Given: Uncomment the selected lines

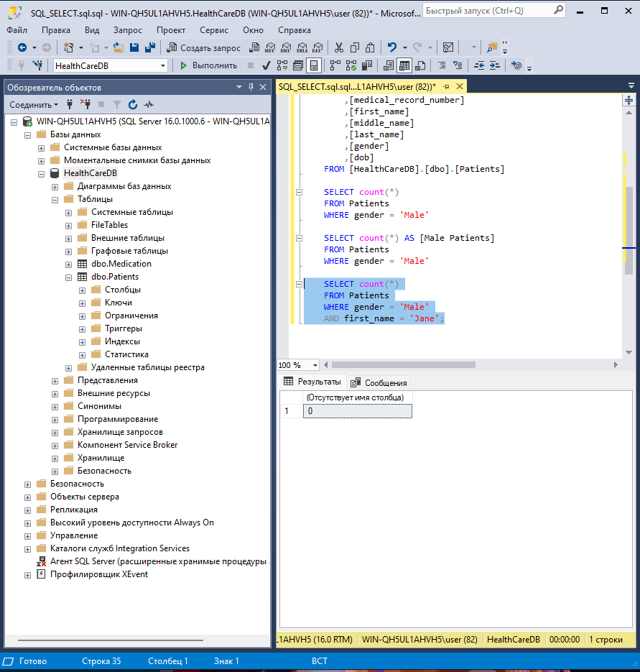Looking at the screenshot, I should [x=458, y=65].
